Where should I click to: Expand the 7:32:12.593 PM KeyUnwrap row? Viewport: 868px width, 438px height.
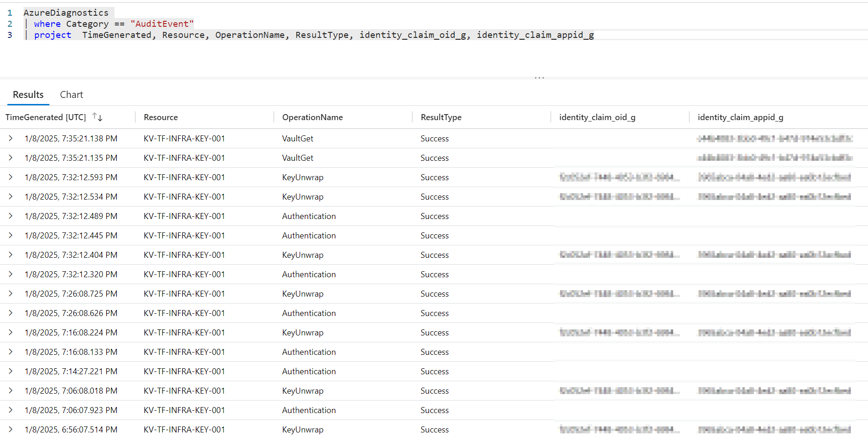[11, 177]
